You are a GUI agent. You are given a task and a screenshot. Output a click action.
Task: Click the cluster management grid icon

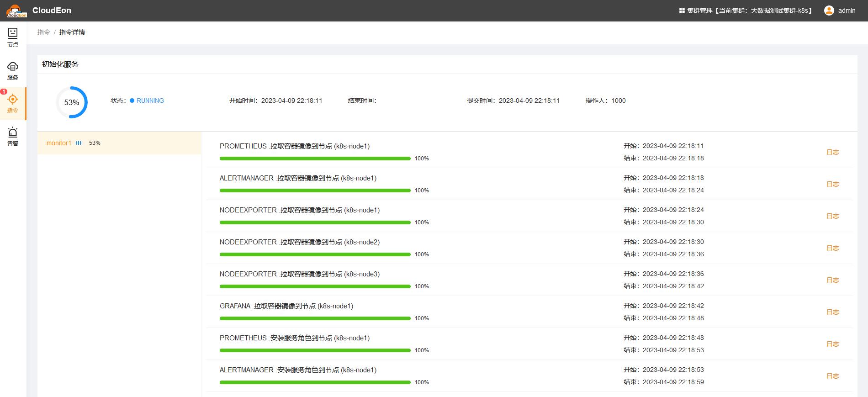point(682,11)
